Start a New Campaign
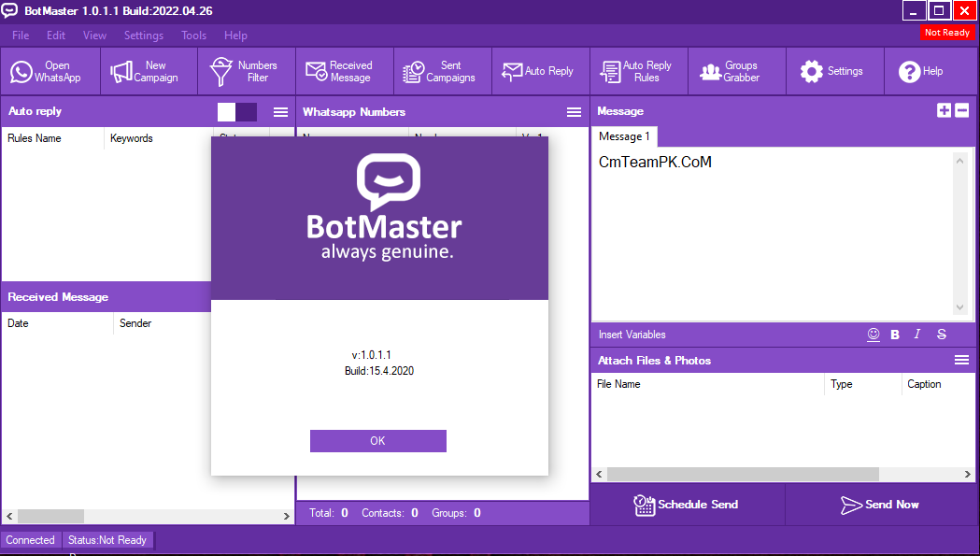 tap(149, 71)
